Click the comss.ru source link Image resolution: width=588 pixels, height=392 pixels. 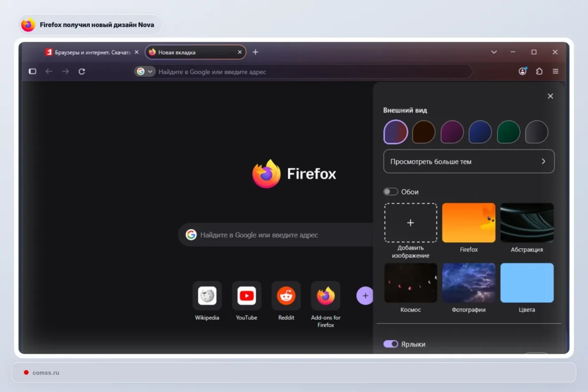[46, 372]
